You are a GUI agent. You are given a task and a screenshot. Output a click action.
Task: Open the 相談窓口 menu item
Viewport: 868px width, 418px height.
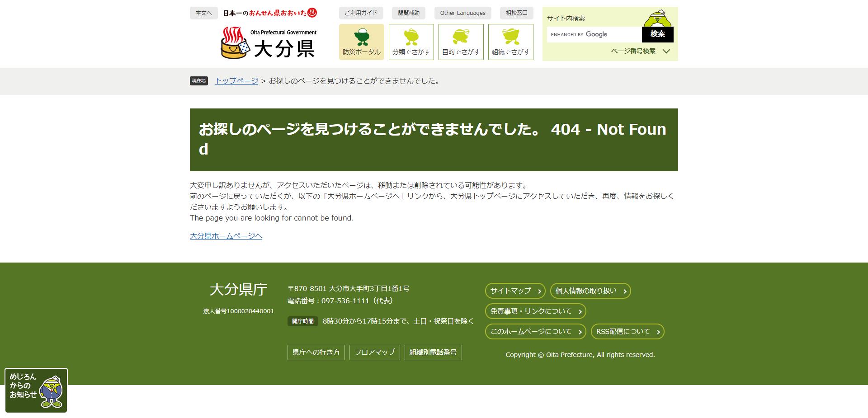[516, 13]
